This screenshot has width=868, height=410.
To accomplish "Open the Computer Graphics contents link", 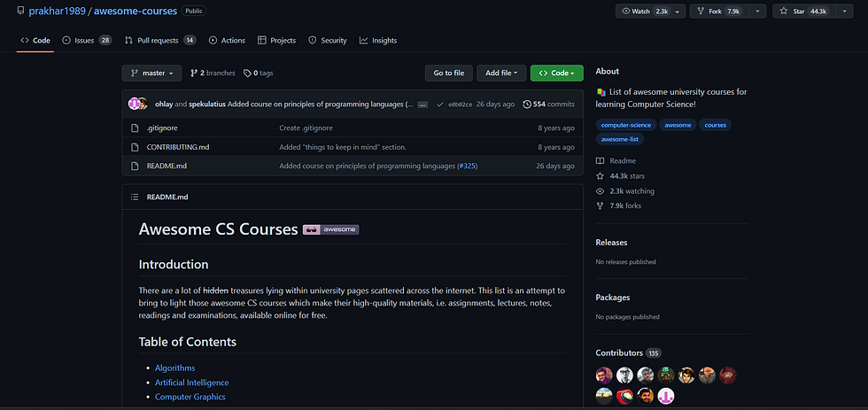I will point(190,397).
